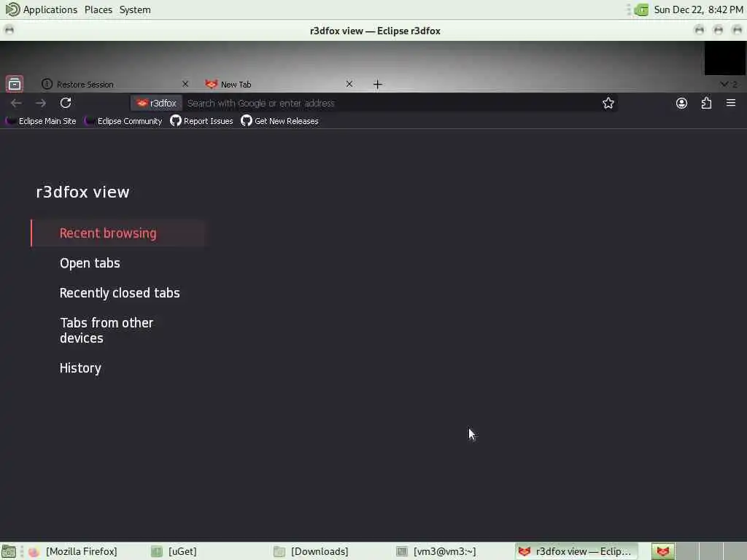Open the System menu

[135, 9]
